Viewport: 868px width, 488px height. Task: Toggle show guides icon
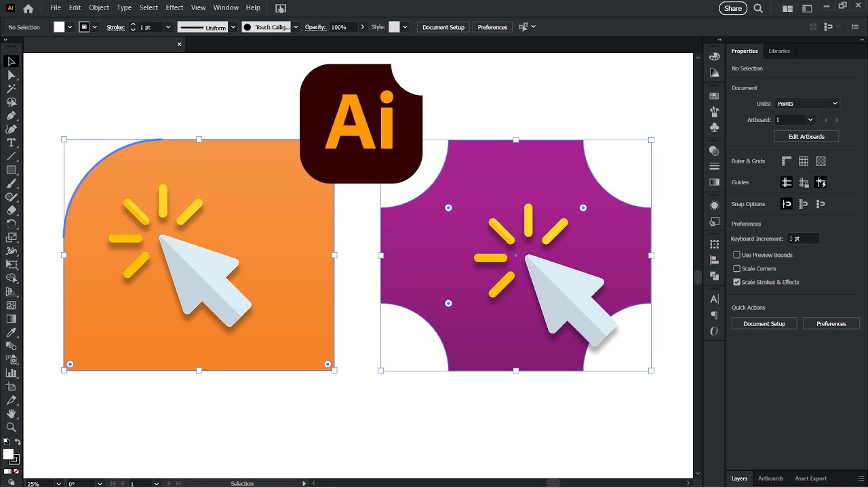click(787, 182)
